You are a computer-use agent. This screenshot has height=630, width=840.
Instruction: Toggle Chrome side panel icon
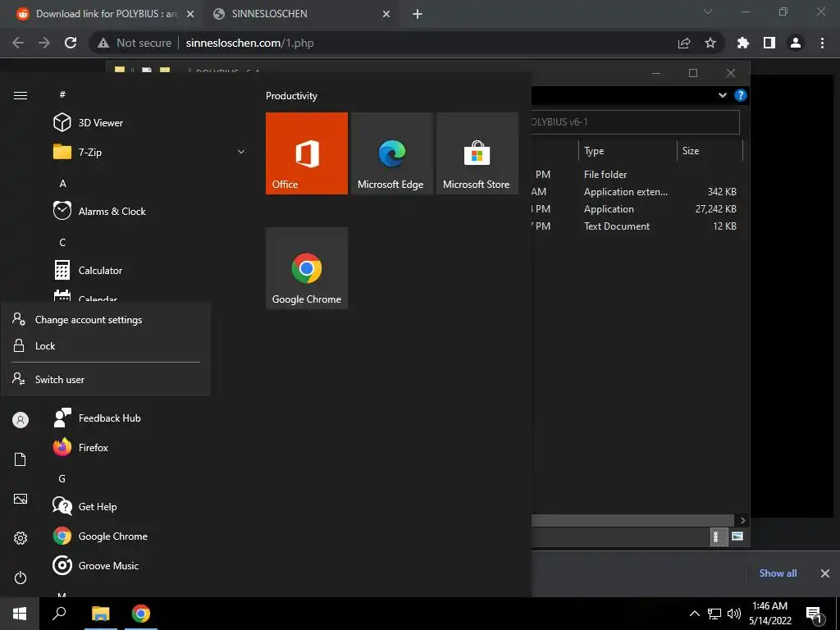(x=769, y=43)
